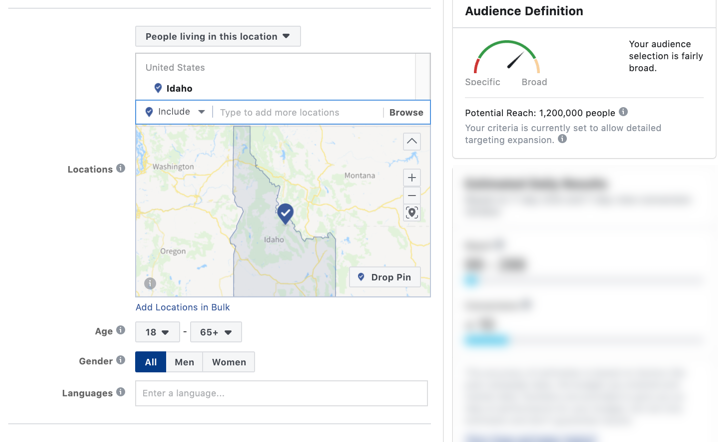Open the 'People living in this location' dropdown
This screenshot has height=442, width=723.
[x=218, y=36]
